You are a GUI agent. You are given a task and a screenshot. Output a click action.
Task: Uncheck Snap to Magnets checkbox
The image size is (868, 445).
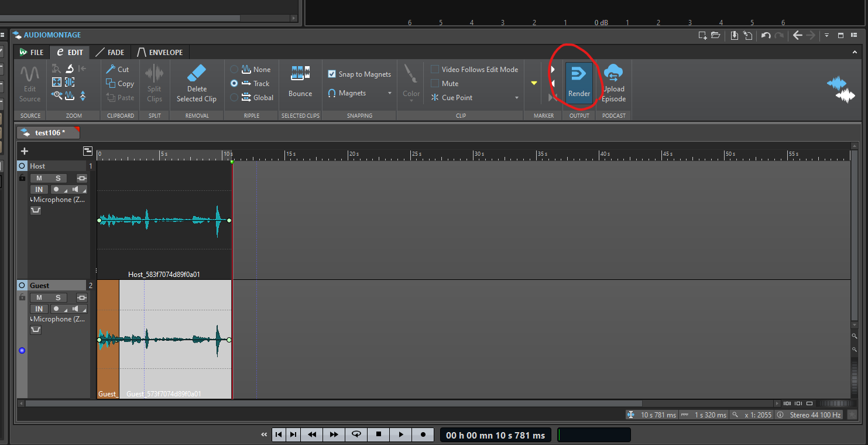pos(332,74)
